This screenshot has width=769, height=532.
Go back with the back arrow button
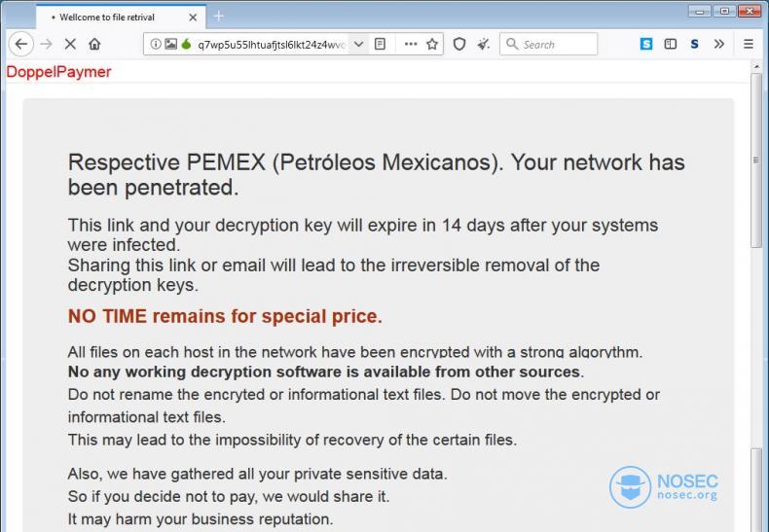pyautogui.click(x=21, y=44)
